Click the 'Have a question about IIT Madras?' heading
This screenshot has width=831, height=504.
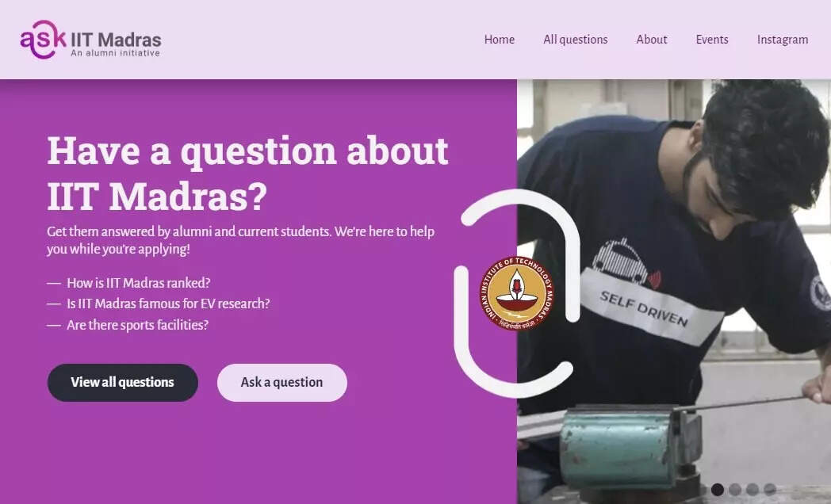[x=247, y=174]
